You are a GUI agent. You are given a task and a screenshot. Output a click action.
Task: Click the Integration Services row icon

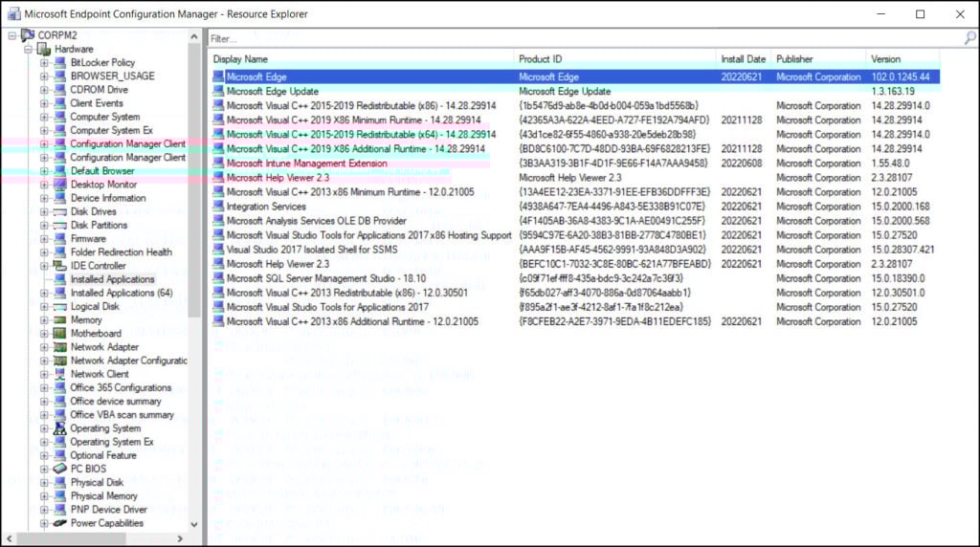coord(218,206)
